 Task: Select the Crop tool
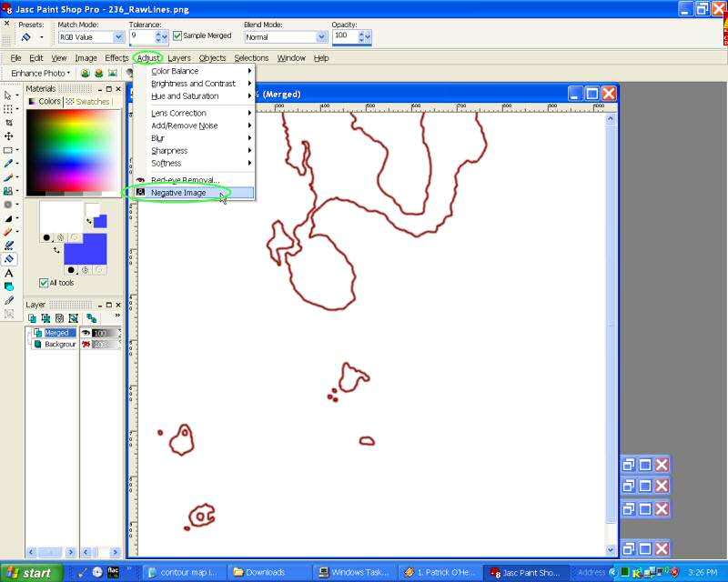[9, 122]
